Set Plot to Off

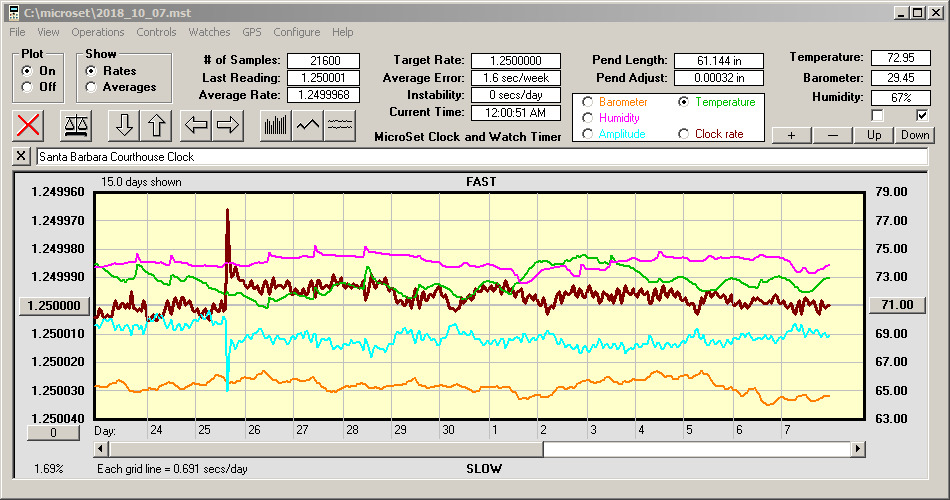pos(27,87)
